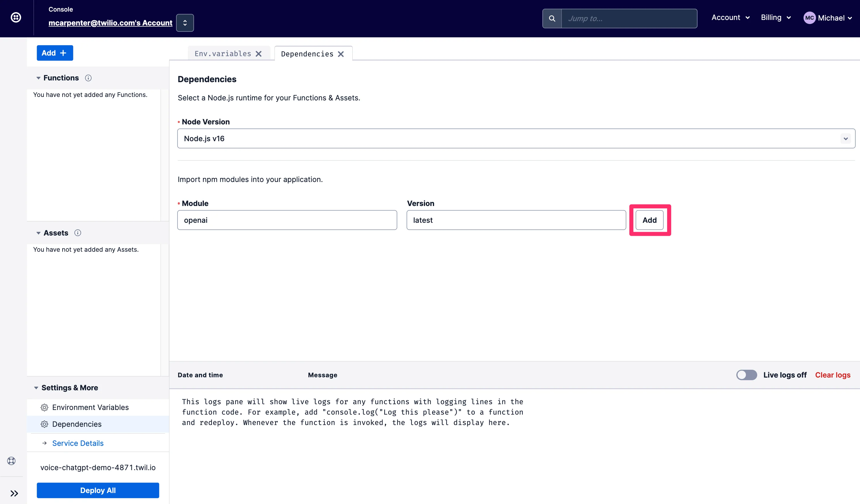The width and height of the screenshot is (860, 504).
Task: Click Clear logs
Action: [x=833, y=375]
